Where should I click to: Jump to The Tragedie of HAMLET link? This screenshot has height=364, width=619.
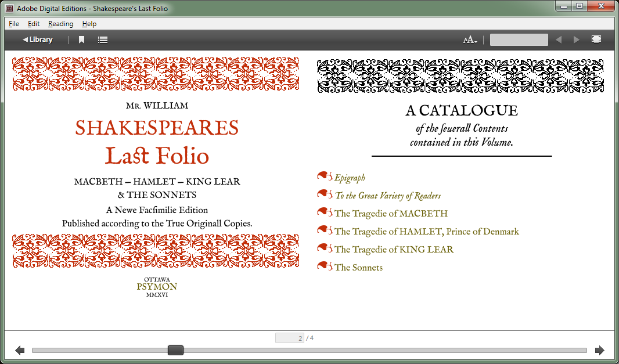(427, 232)
